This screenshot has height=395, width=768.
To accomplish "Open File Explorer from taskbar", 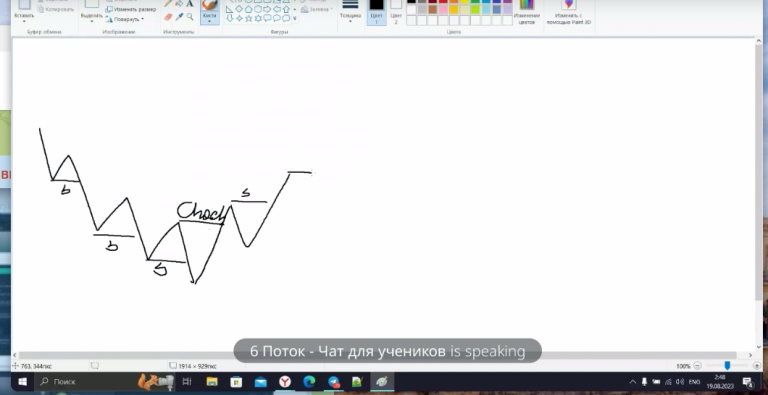I will coord(212,381).
